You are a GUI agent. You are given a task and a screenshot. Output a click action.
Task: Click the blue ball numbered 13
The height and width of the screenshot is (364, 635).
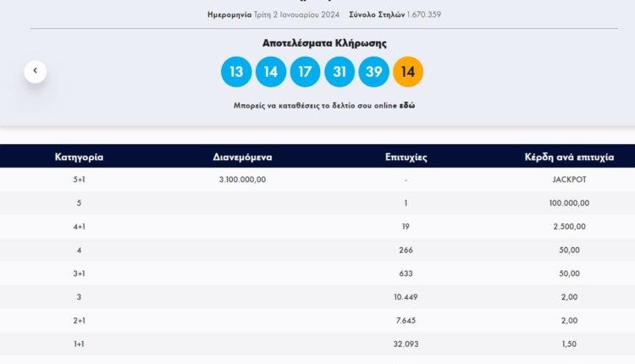(236, 72)
